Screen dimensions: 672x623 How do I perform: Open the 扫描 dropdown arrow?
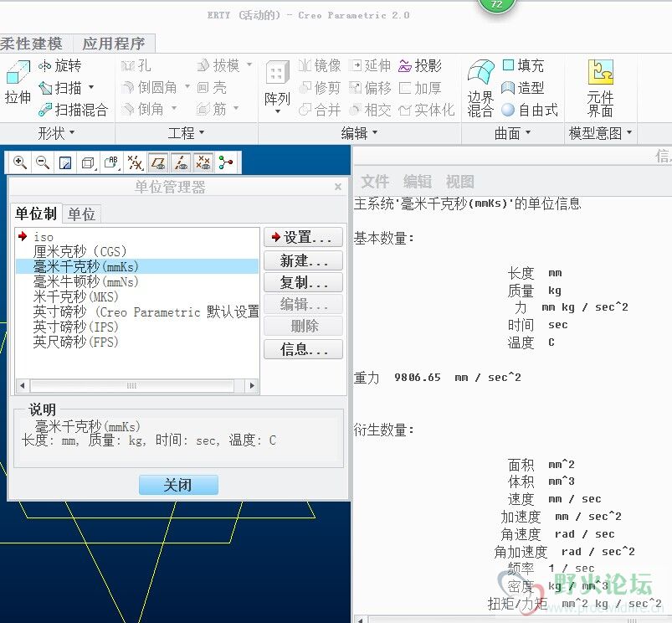coord(91,87)
